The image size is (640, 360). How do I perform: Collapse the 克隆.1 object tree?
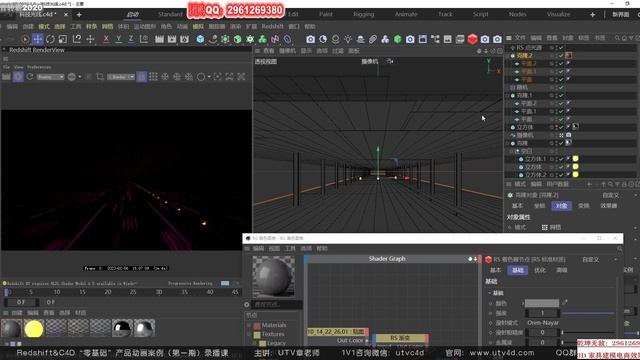coord(507,96)
